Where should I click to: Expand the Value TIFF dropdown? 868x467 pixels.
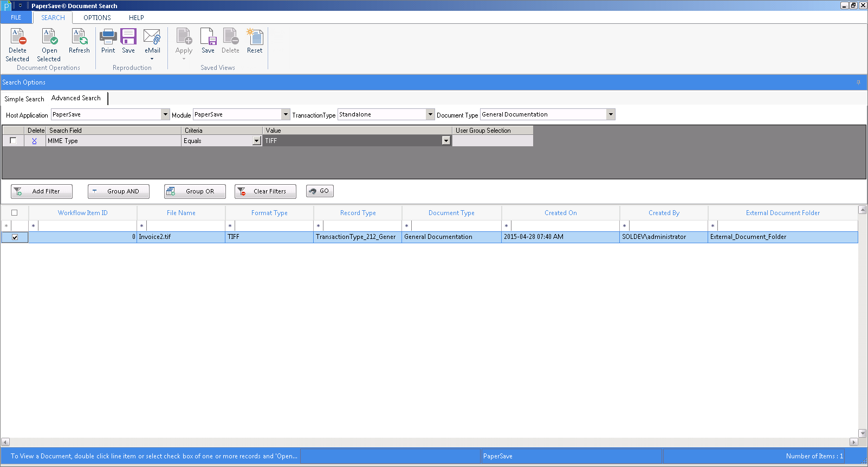446,141
